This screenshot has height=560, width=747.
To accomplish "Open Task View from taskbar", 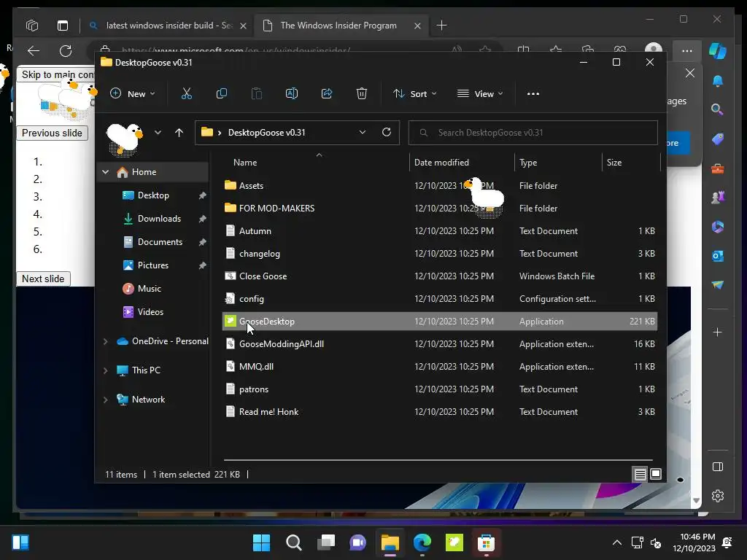I will 326,542.
